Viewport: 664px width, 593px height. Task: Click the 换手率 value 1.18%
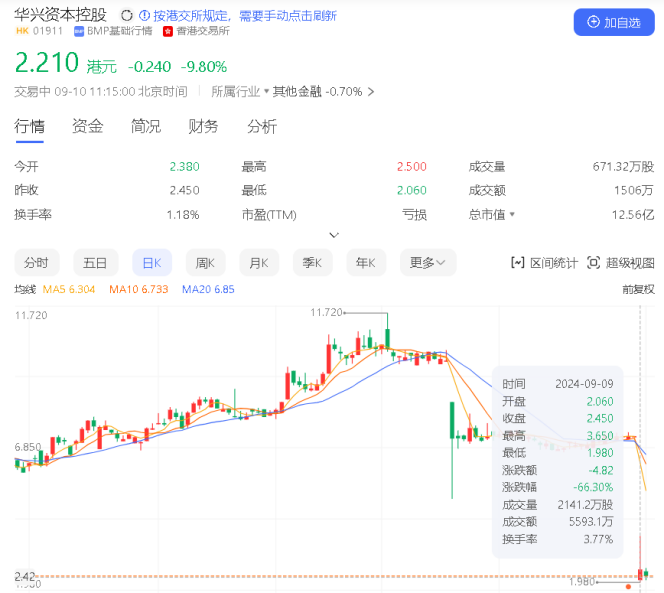(x=183, y=215)
